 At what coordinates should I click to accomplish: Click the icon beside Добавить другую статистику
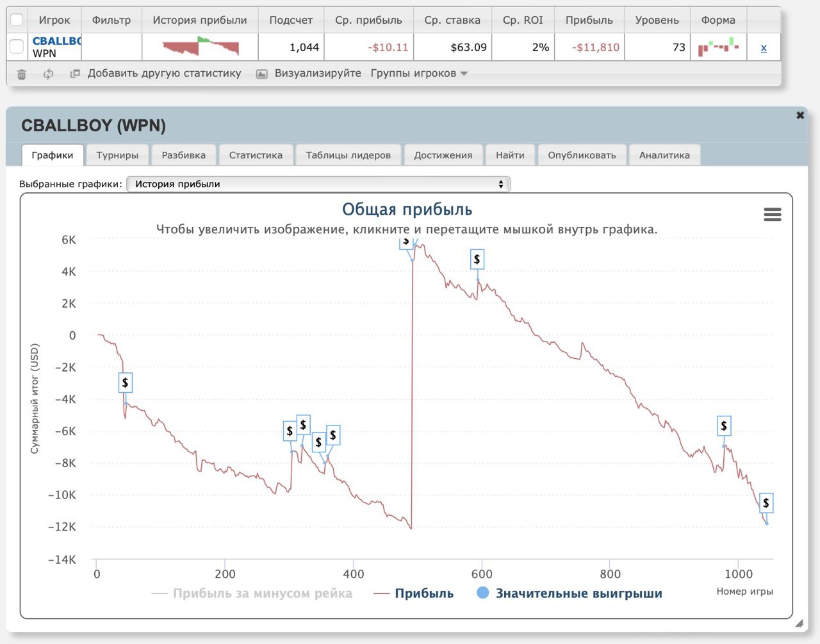click(x=75, y=74)
